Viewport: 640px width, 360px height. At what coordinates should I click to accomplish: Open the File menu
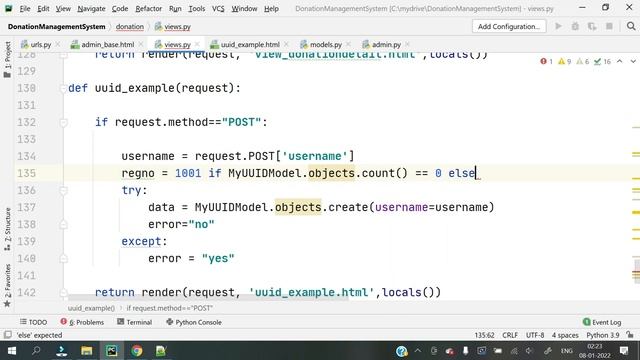click(24, 9)
